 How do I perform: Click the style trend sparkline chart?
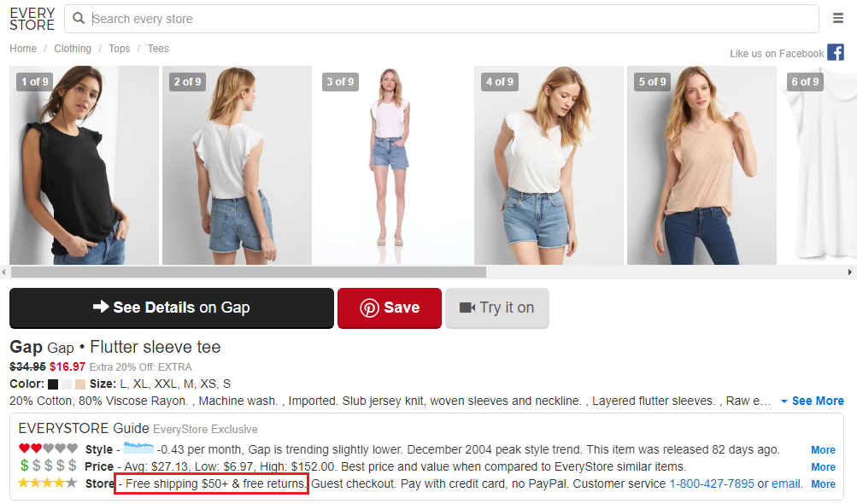click(138, 448)
